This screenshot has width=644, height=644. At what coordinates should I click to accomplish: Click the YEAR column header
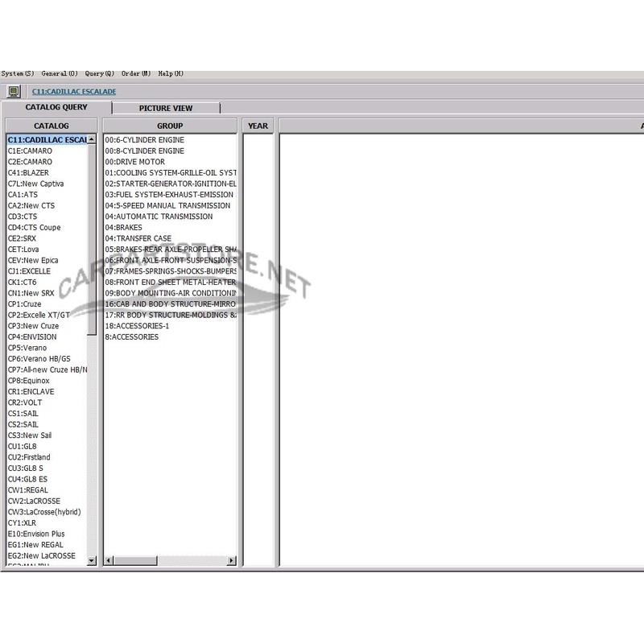[x=258, y=126]
